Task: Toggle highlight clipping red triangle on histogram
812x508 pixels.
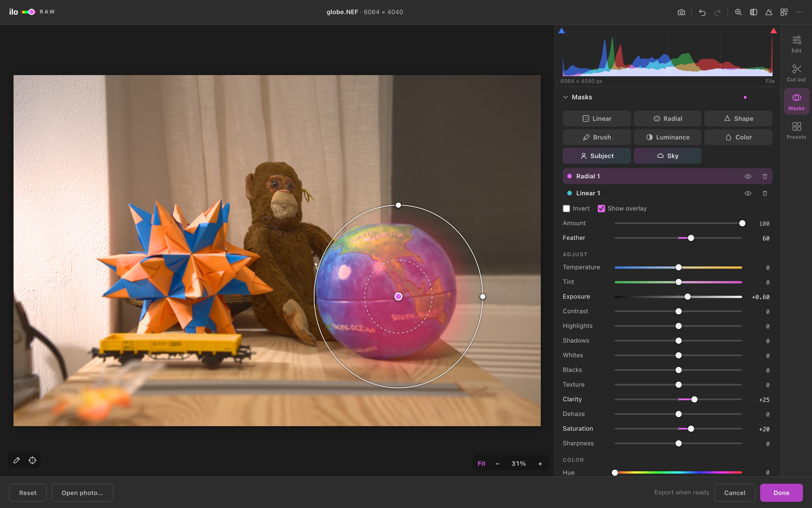Action: pyautogui.click(x=773, y=31)
